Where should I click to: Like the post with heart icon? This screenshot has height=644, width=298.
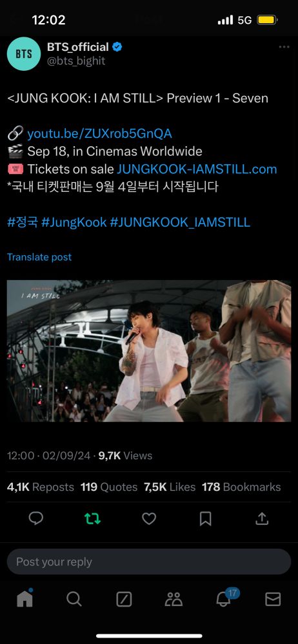click(149, 518)
